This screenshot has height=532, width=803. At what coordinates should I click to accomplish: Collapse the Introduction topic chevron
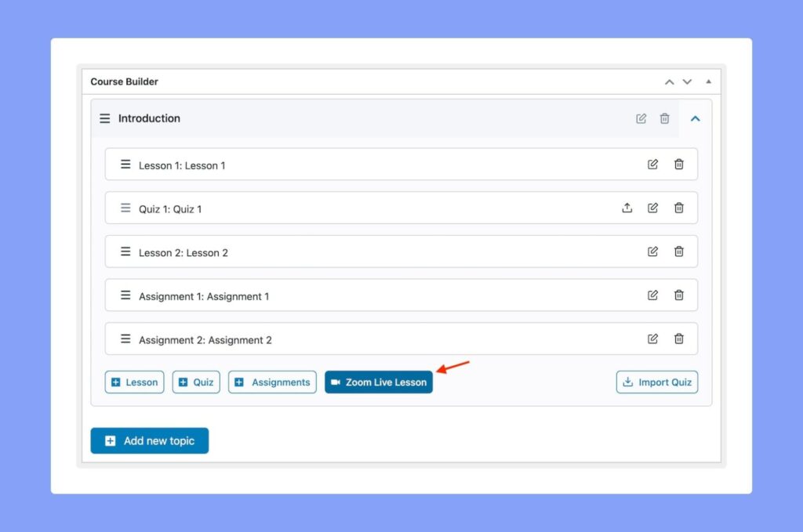pyautogui.click(x=696, y=118)
